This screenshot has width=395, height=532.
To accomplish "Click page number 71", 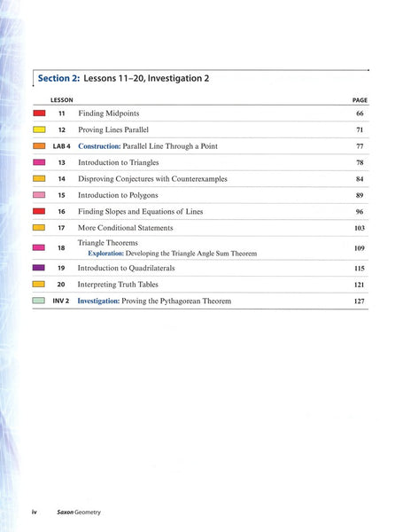I will pyautogui.click(x=360, y=130).
